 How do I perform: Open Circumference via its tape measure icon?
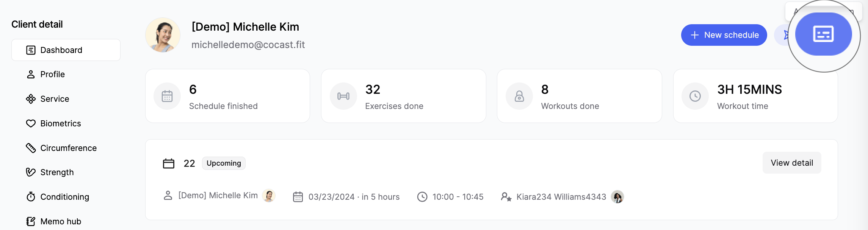point(31,148)
